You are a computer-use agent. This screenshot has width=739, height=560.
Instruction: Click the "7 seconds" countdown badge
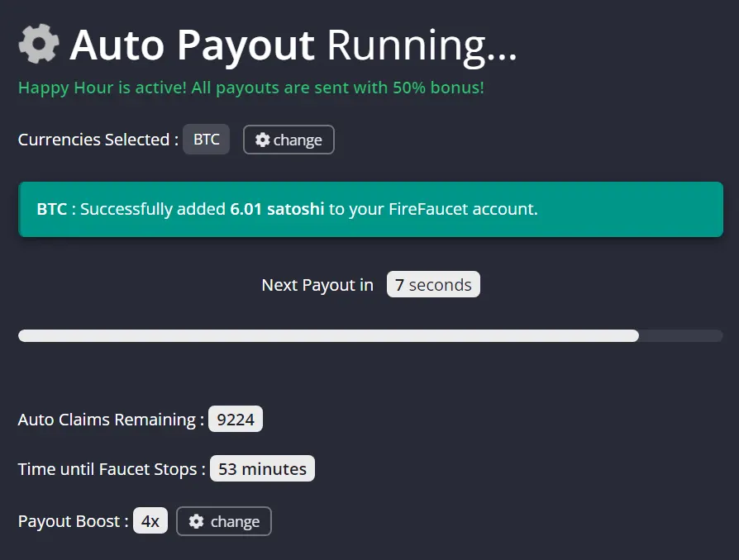(433, 285)
